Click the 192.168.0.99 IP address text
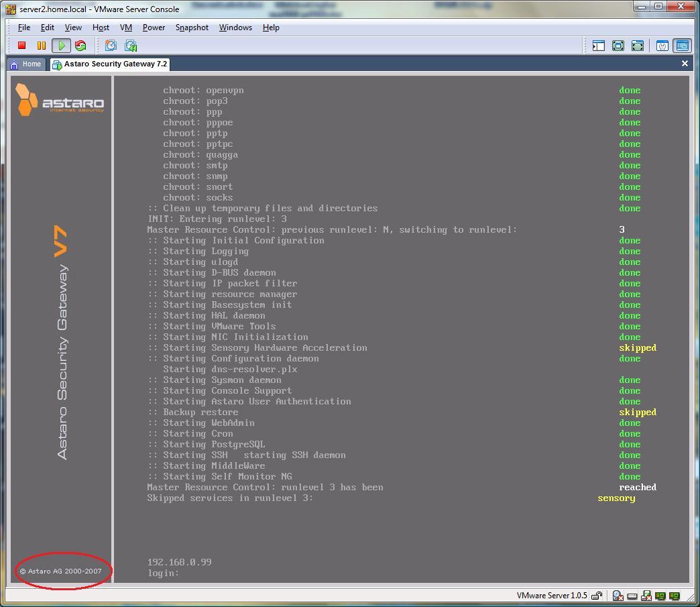700x607 pixels. [180, 562]
